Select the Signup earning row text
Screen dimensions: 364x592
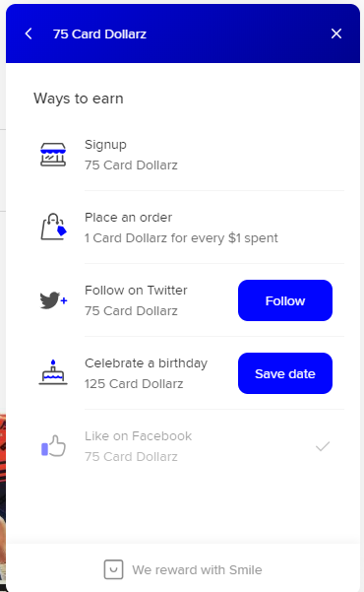[105, 145]
